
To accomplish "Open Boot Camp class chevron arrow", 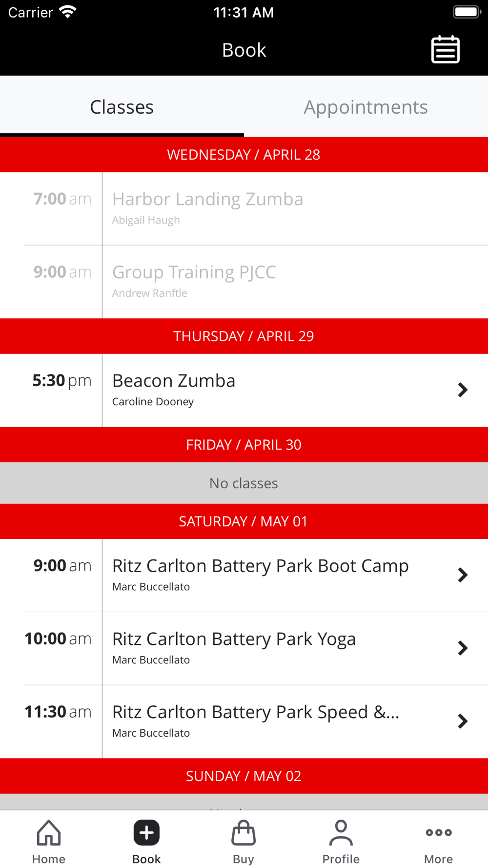I will coord(463,575).
